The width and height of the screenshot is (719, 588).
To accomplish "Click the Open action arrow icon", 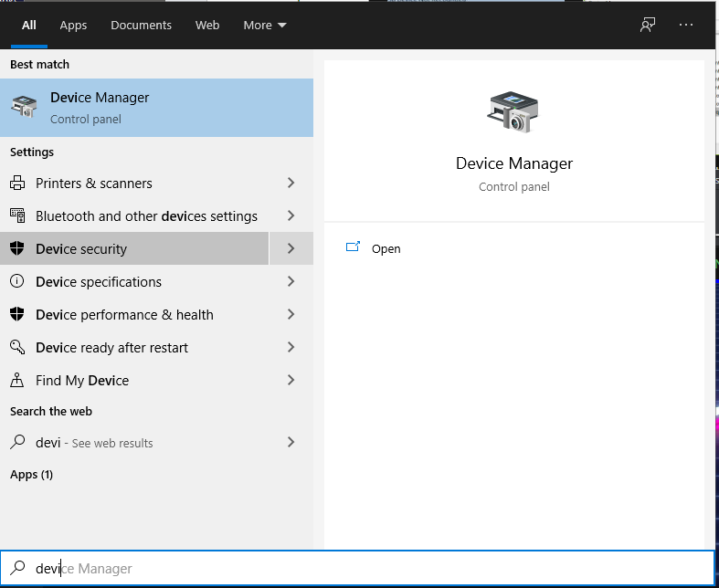I will (x=353, y=247).
